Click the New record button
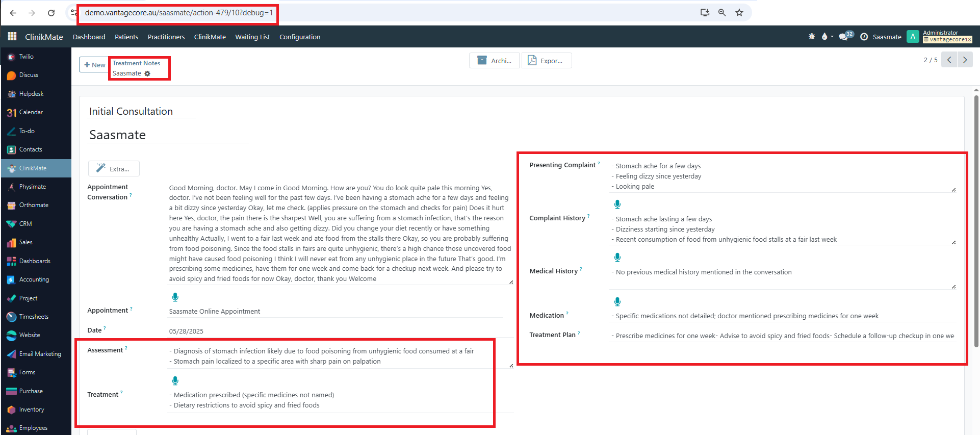980x435 pixels. point(94,65)
